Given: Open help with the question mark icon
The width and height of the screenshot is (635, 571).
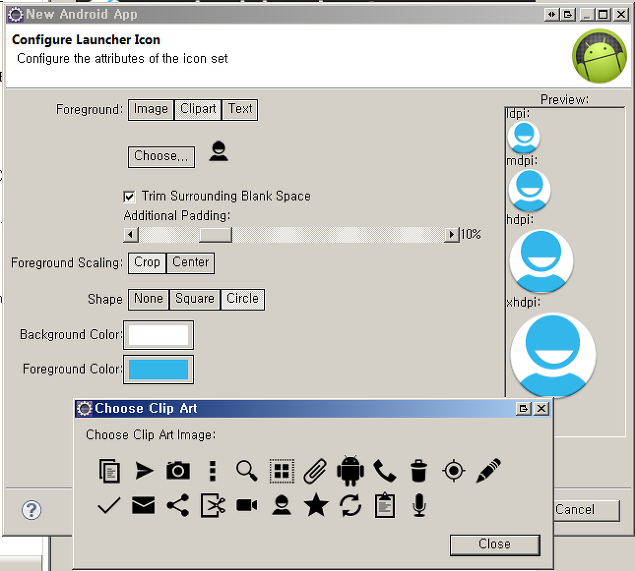Looking at the screenshot, I should click(x=31, y=510).
